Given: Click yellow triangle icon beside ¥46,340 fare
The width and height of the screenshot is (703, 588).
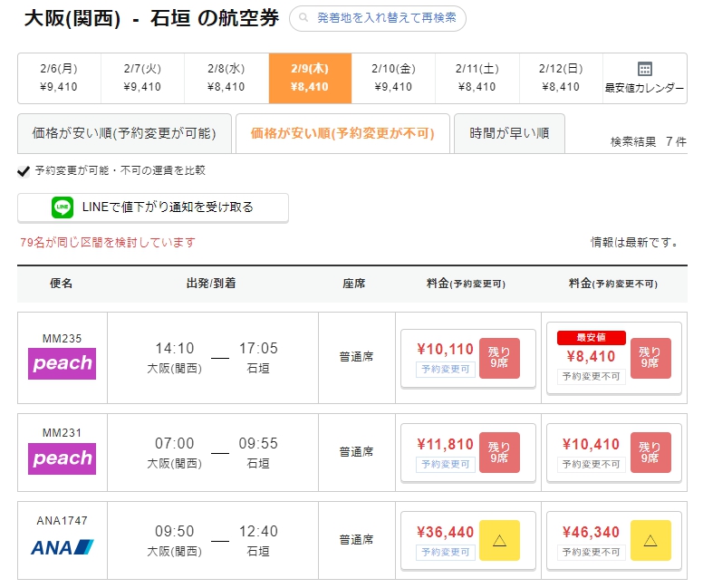Looking at the screenshot, I should click(x=650, y=541).
